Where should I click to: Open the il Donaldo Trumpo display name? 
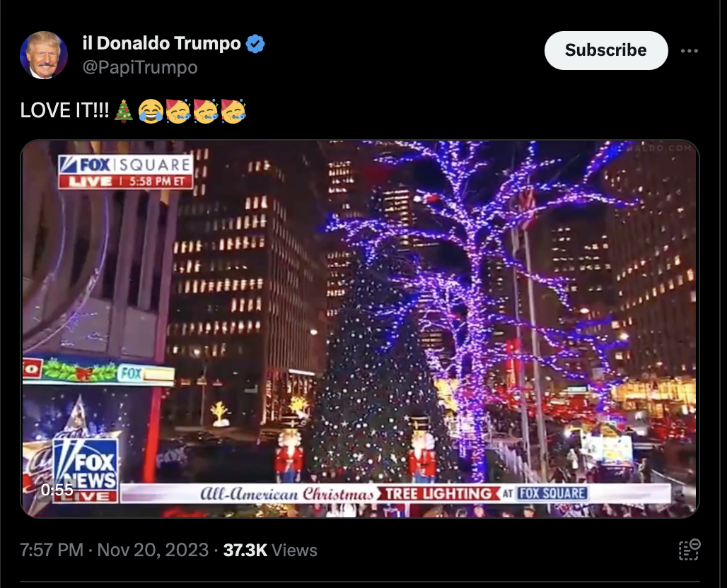161,43
